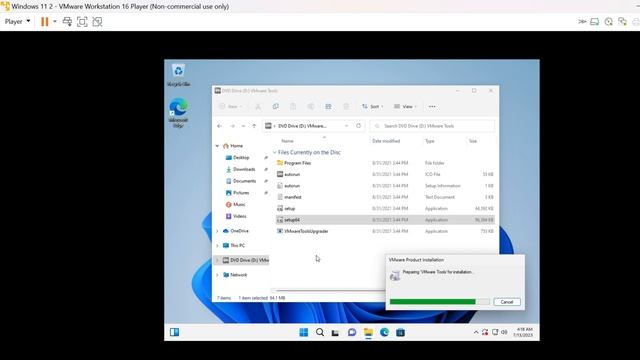This screenshot has width=640, height=360.
Task: Open the Widgets button on the taskbar
Action: point(174,332)
